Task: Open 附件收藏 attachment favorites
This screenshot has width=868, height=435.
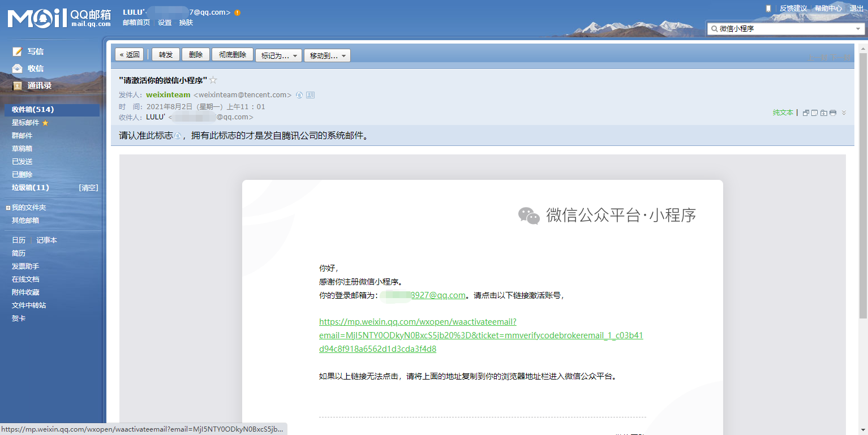Action: (x=25, y=292)
